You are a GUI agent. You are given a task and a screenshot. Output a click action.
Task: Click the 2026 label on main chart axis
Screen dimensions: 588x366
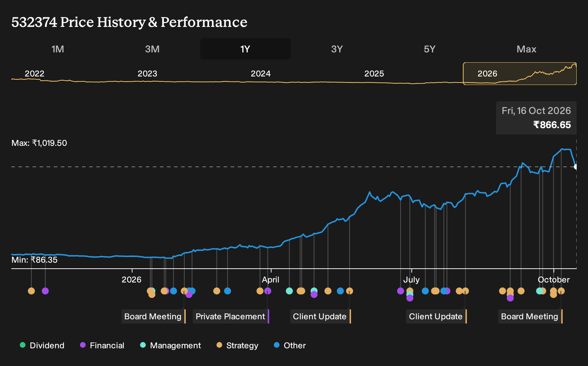132,280
